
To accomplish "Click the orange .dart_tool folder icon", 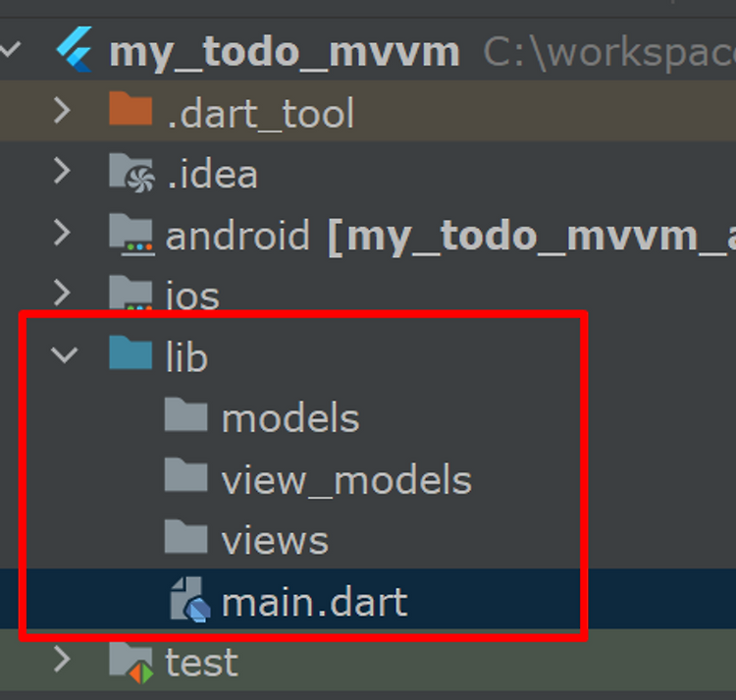I will tap(131, 108).
